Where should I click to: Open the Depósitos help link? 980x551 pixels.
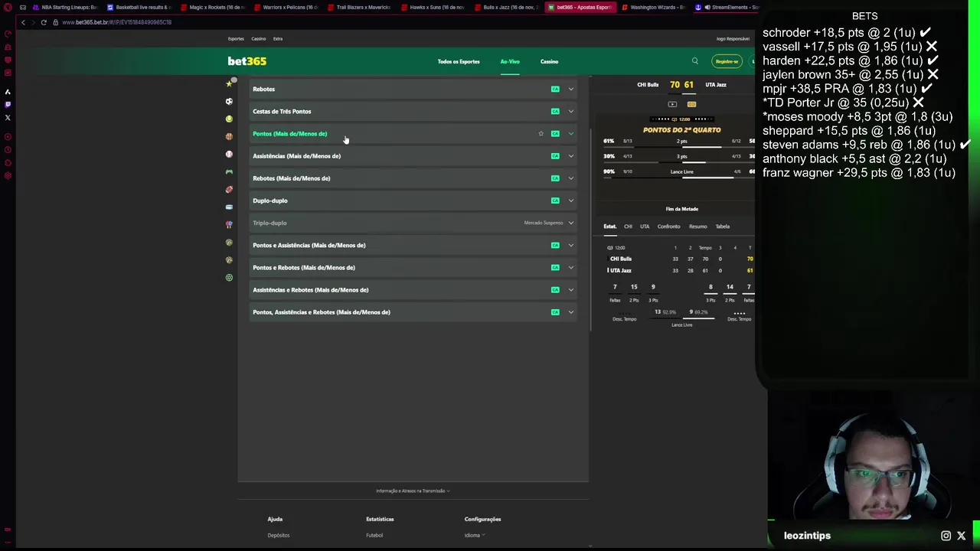point(279,535)
